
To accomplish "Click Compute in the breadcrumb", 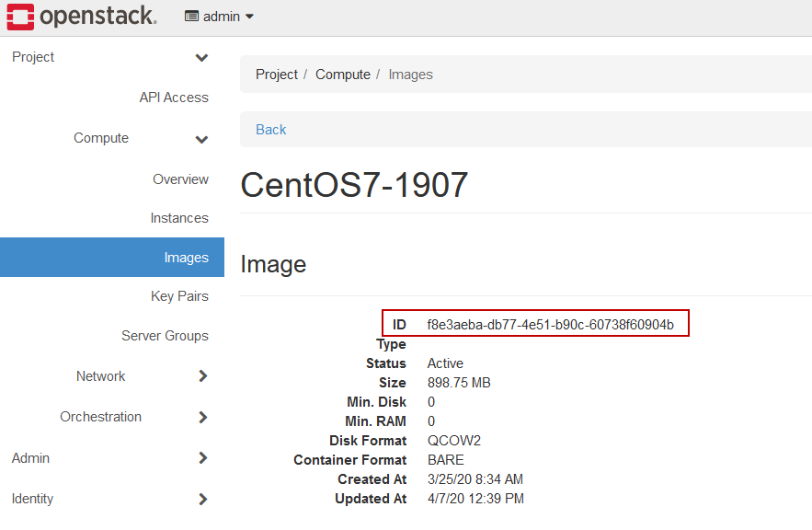I will click(342, 75).
